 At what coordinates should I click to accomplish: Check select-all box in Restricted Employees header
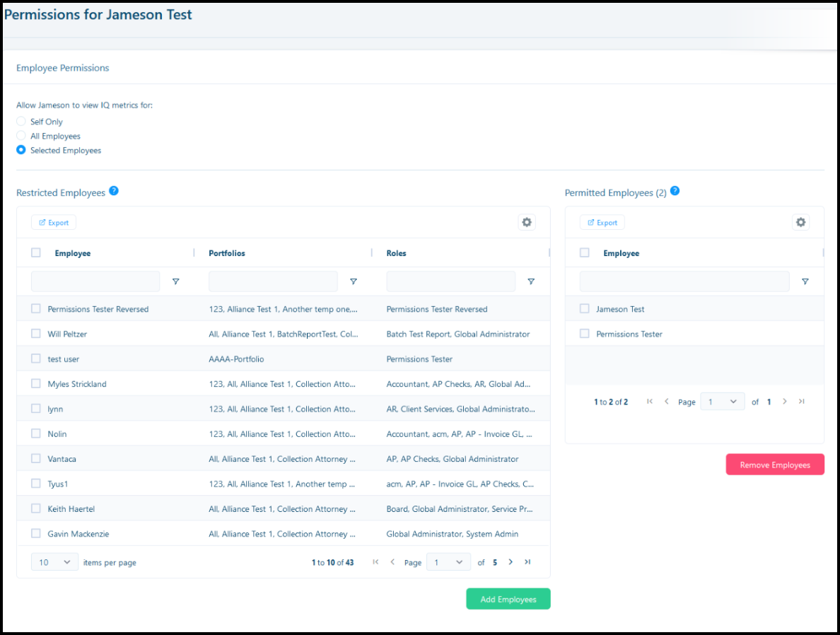click(36, 252)
